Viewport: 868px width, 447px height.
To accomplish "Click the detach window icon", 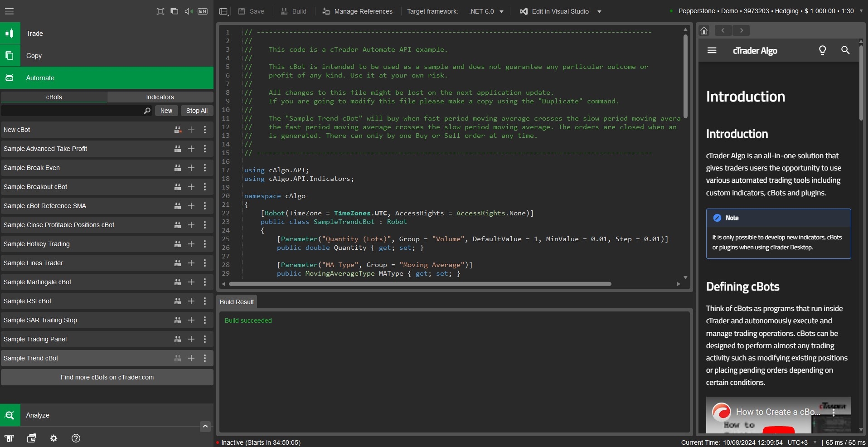I will [x=174, y=11].
